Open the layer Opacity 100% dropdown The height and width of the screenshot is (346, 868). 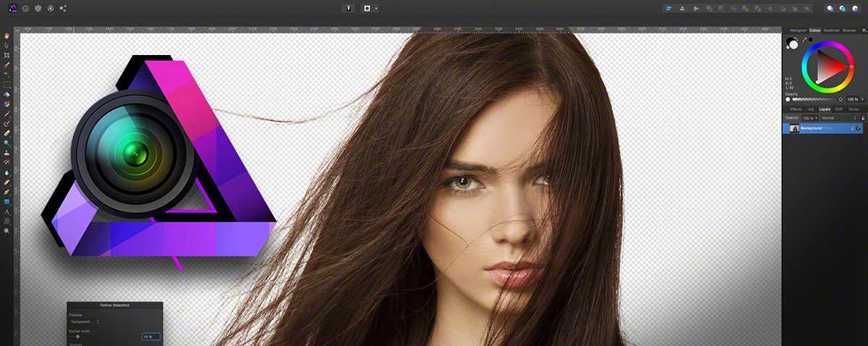810,118
